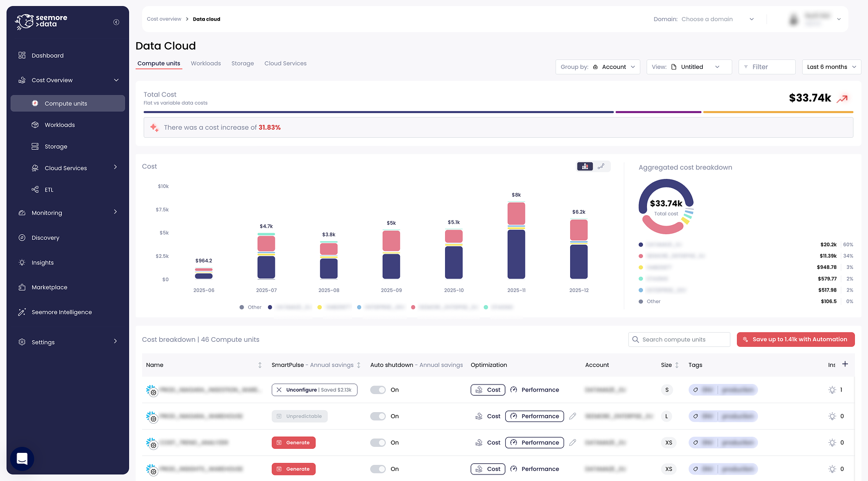This screenshot has height=481, width=868.
Task: Switch the cost chart to line view
Action: pos(602,166)
